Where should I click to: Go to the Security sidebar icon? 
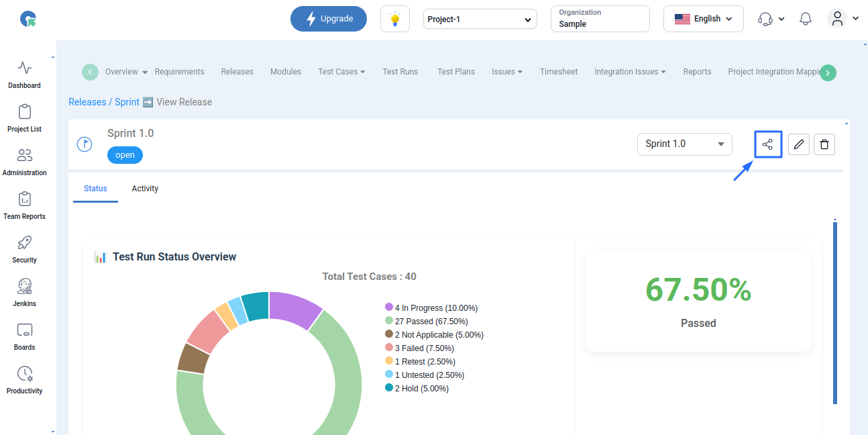[25, 248]
